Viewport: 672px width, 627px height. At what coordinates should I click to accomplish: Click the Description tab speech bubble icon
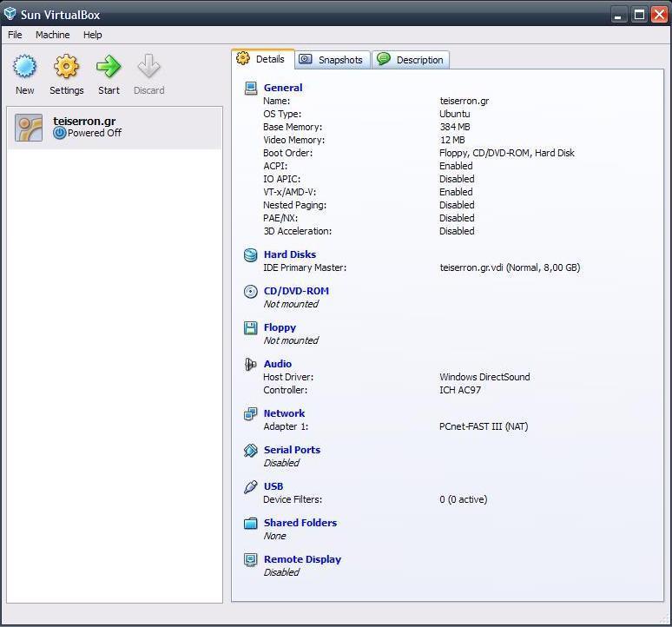(x=384, y=59)
